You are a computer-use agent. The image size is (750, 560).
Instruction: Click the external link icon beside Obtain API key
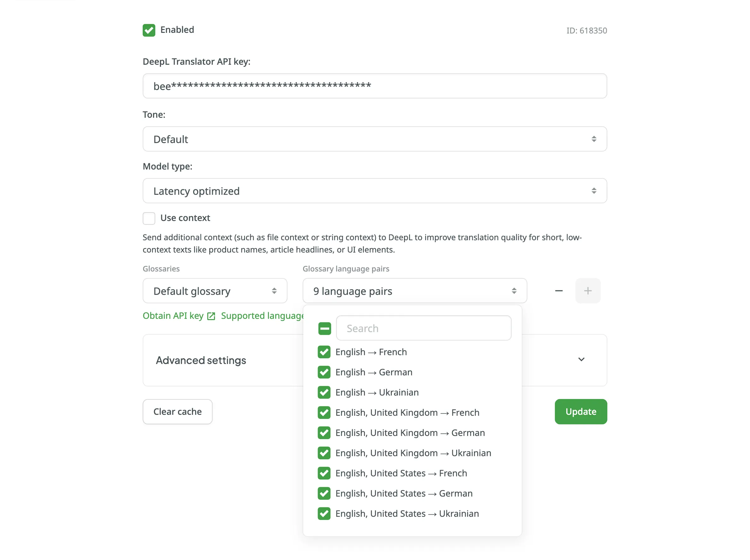211,316
